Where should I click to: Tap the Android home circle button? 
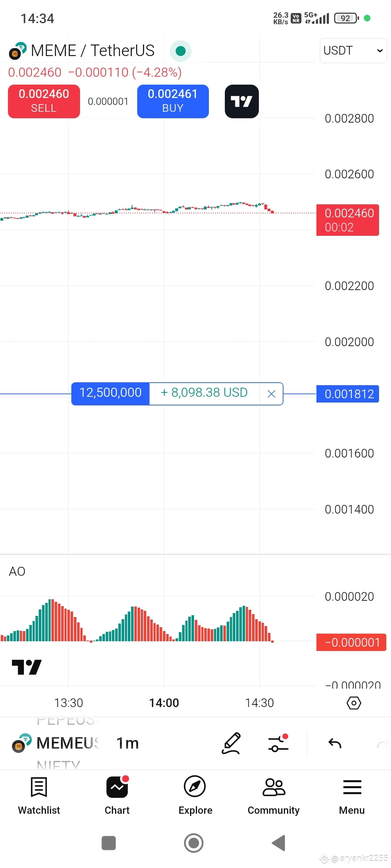pos(194,843)
